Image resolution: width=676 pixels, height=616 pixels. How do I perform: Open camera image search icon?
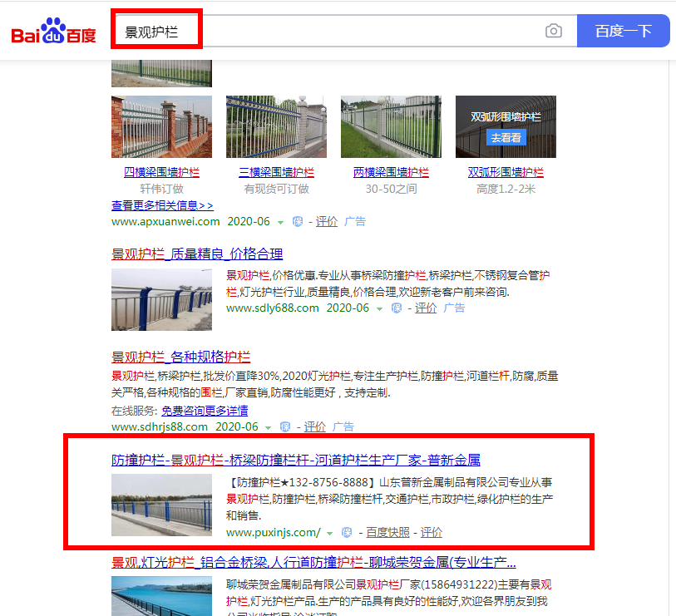click(x=554, y=31)
